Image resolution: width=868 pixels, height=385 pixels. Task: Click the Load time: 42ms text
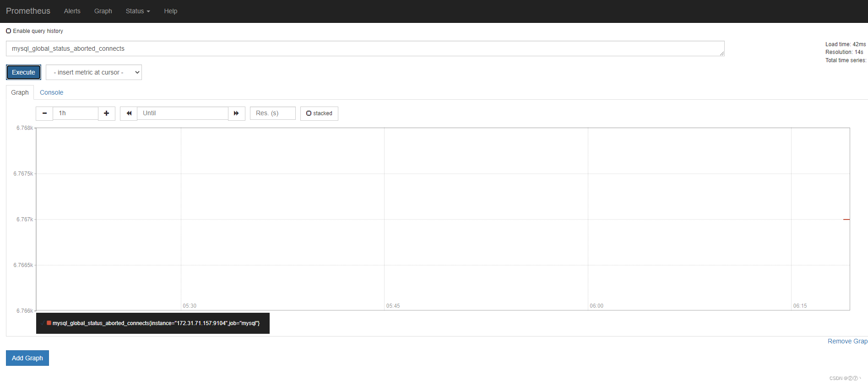[x=846, y=44]
